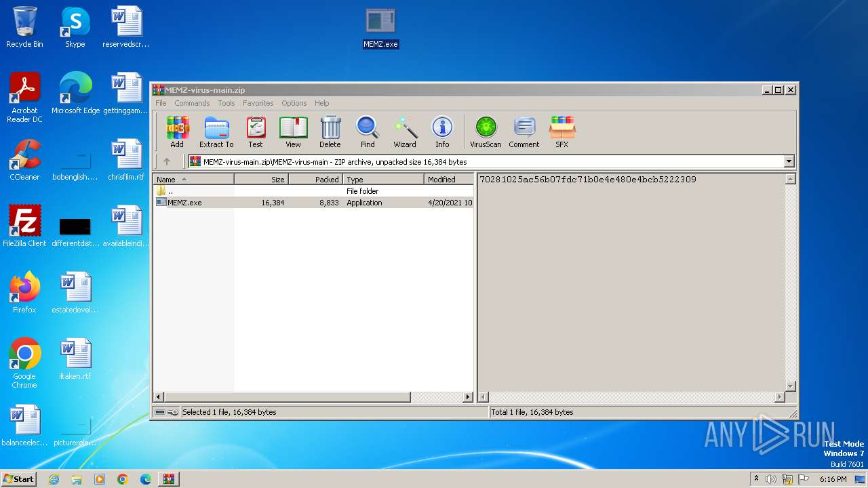Click comment pane scroll up arrow

coord(790,180)
